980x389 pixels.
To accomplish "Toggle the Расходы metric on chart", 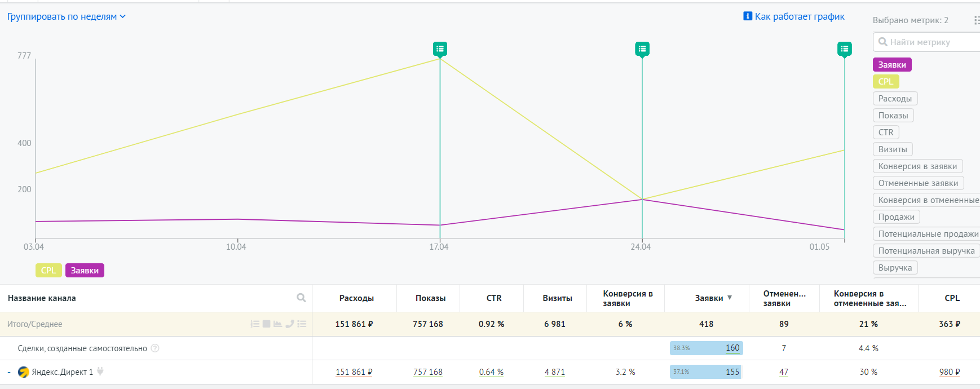I will tap(894, 99).
